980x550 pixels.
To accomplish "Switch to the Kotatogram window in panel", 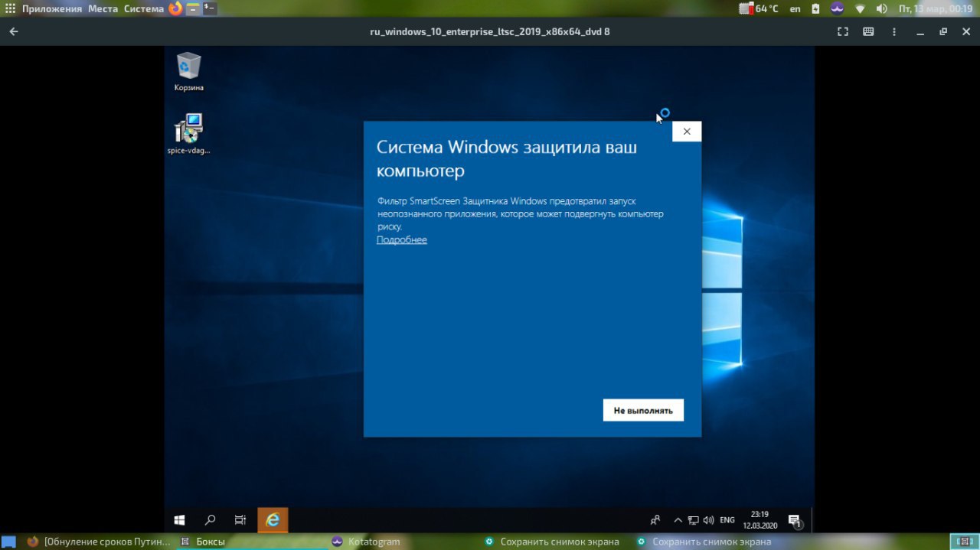I will tap(404, 542).
